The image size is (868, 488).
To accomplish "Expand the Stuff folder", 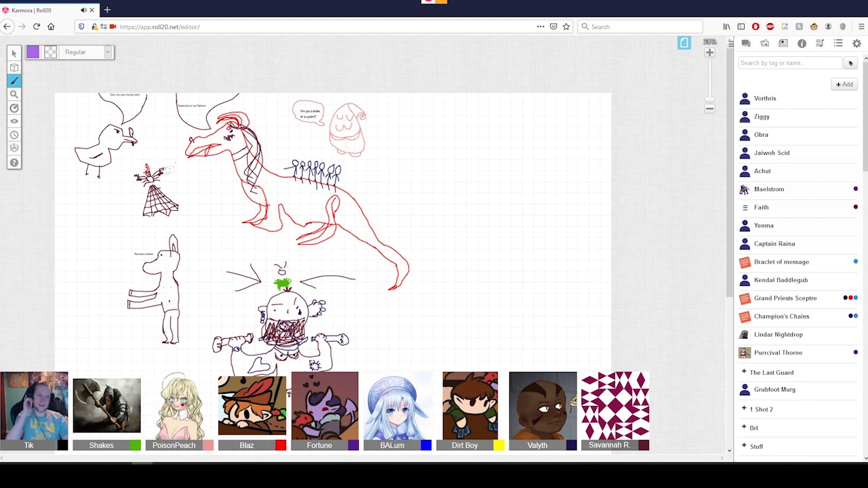I will point(744,446).
